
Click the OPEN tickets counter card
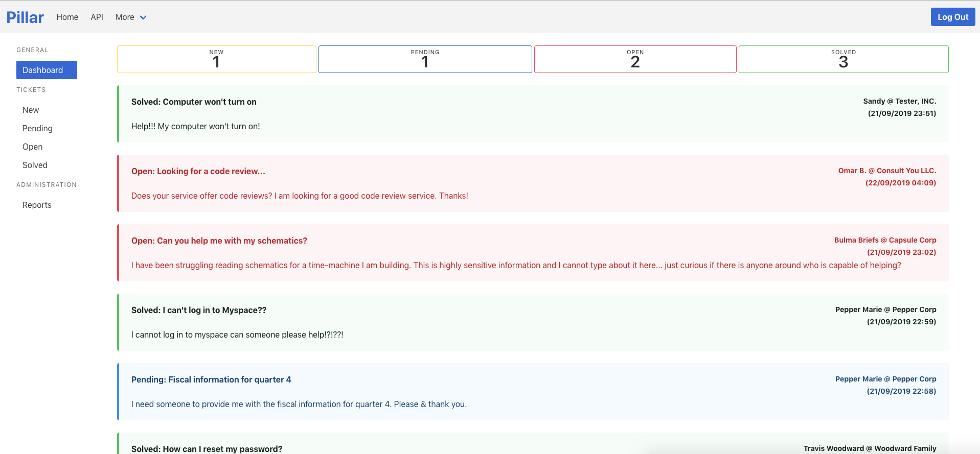click(x=635, y=59)
